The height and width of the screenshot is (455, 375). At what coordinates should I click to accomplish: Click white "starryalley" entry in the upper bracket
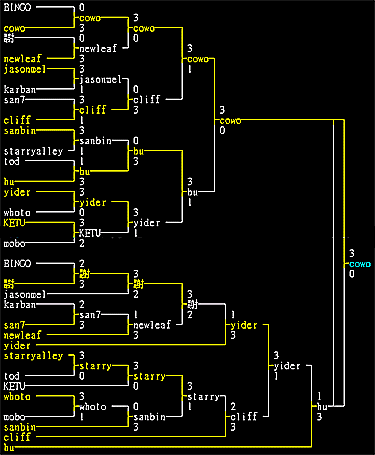[x=33, y=152]
